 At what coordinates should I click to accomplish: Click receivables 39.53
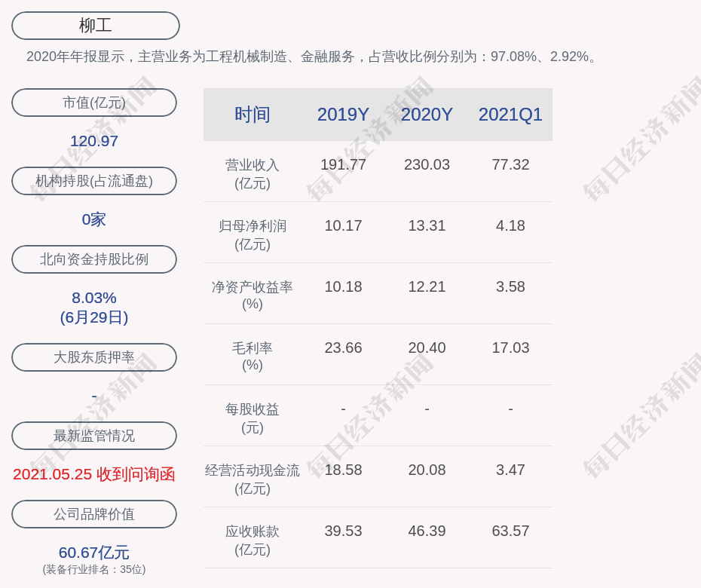(x=343, y=531)
